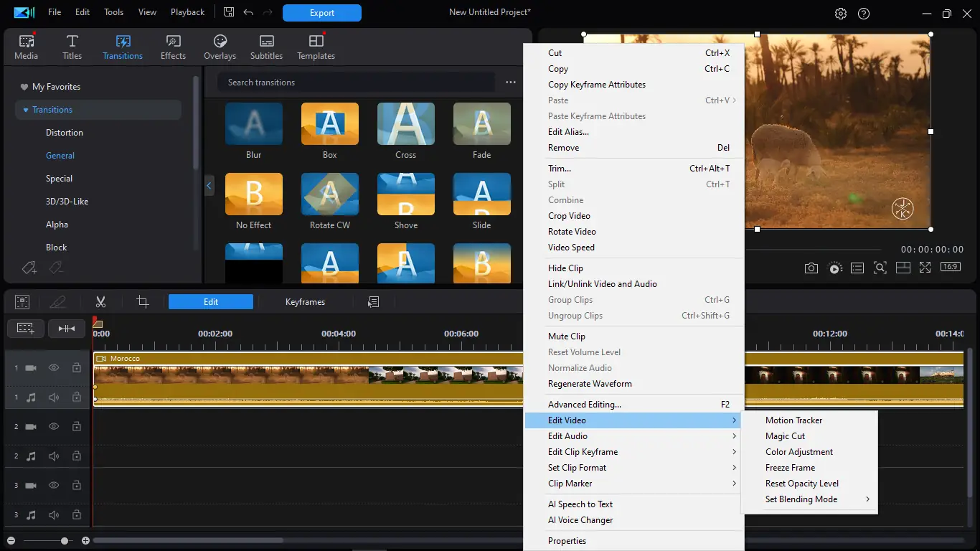Click the undo arrow icon
The height and width of the screenshot is (551, 980).
click(248, 12)
